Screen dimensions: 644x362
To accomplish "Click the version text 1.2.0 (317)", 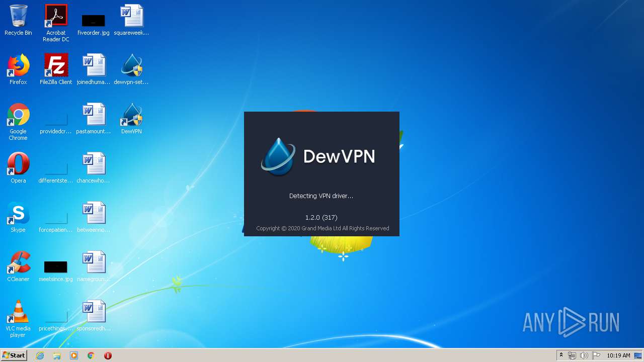I will (321, 218).
